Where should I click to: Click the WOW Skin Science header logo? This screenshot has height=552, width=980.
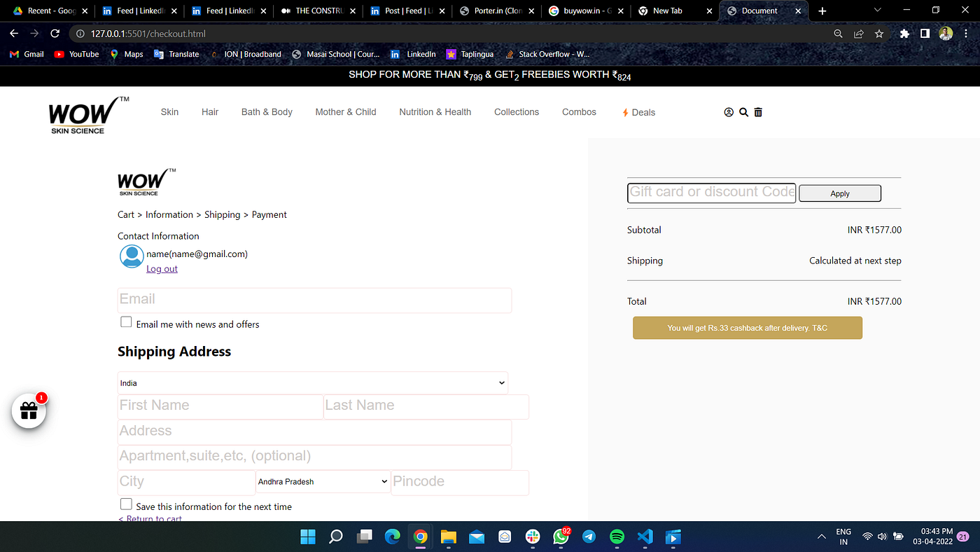[x=88, y=115]
